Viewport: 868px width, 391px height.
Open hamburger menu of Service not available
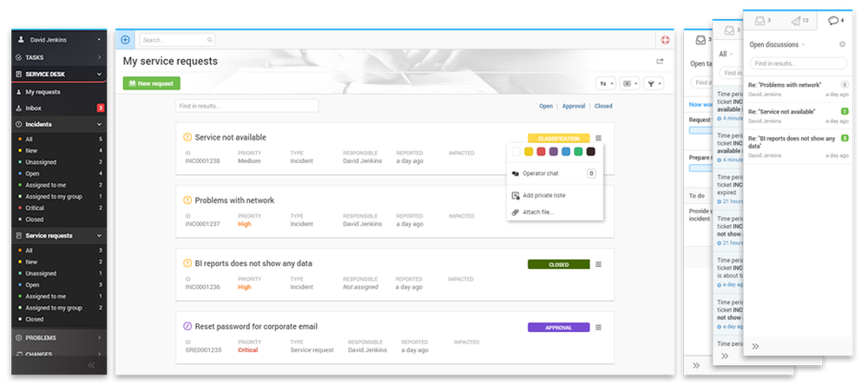tap(598, 138)
